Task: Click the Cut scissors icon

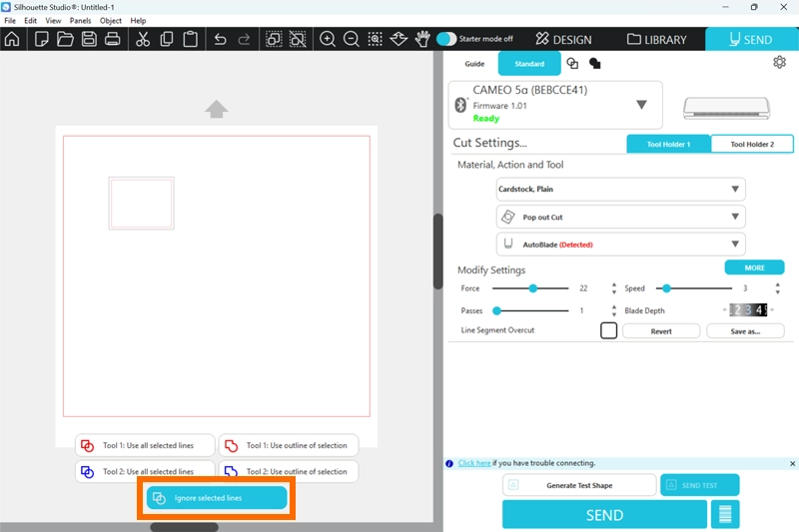Action: pos(143,40)
